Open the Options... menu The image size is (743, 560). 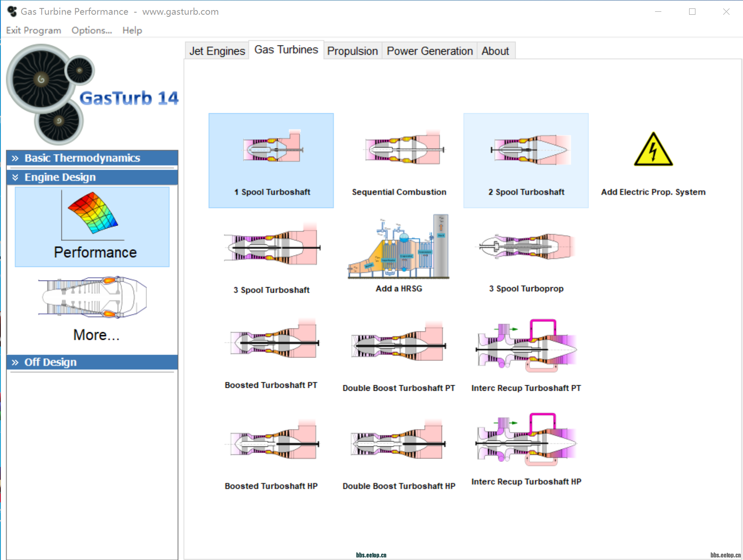pos(92,30)
